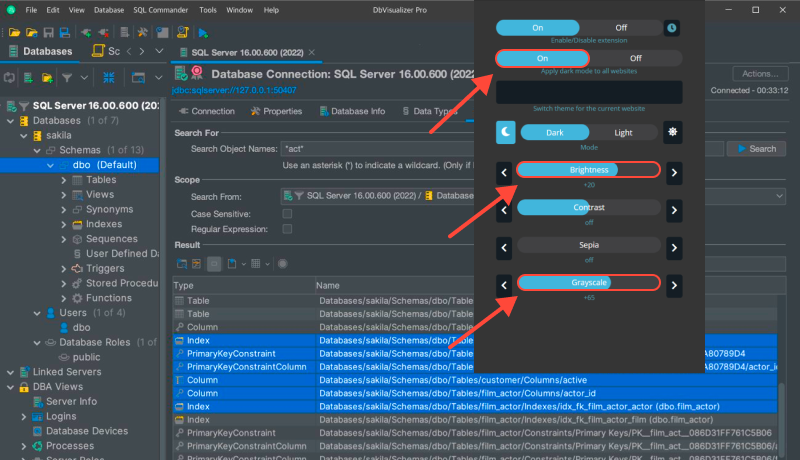Click the open-folder icon with blue badge
The image size is (800, 460).
pyautogui.click(x=32, y=33)
